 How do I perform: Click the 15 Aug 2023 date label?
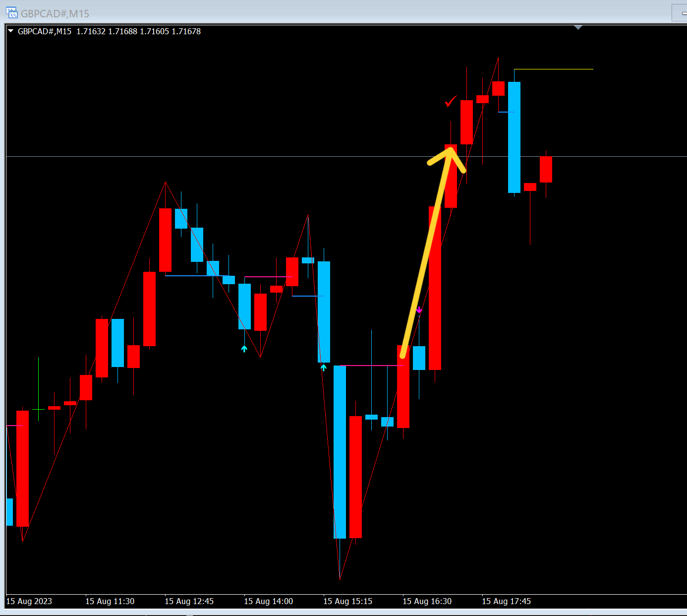(29, 601)
